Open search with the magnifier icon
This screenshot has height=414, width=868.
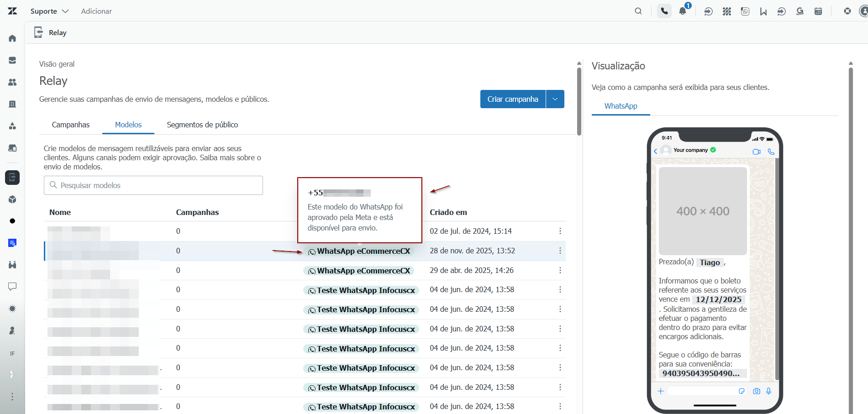coord(638,11)
